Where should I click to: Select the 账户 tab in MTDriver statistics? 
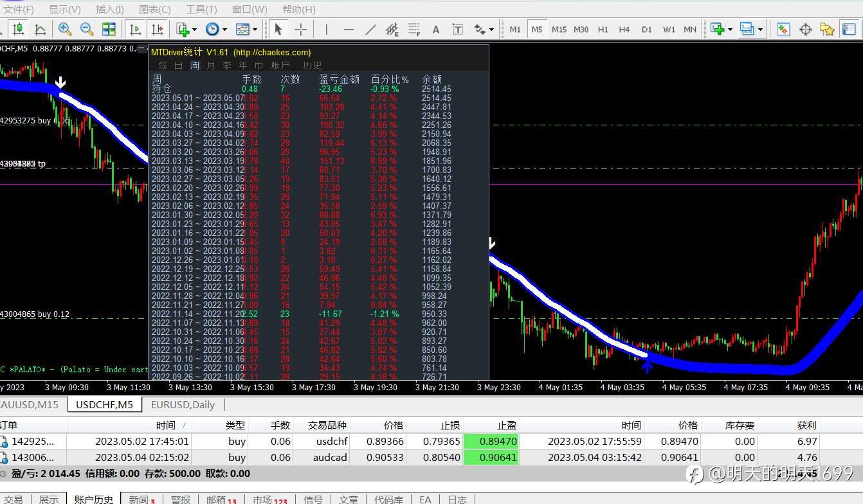pos(281,65)
